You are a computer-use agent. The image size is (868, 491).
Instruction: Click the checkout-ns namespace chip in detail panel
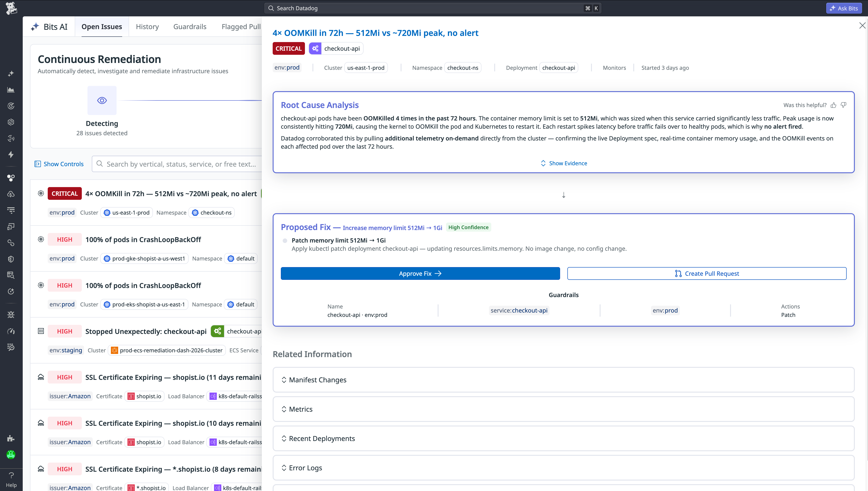[462, 68]
